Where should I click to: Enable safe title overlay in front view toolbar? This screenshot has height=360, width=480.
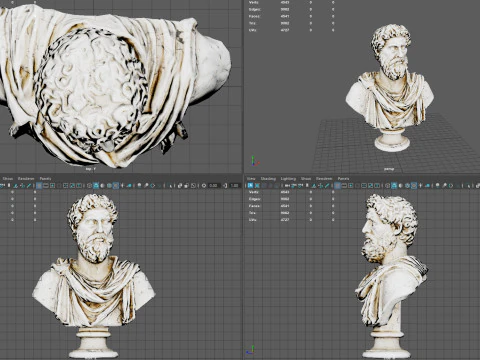[79, 185]
